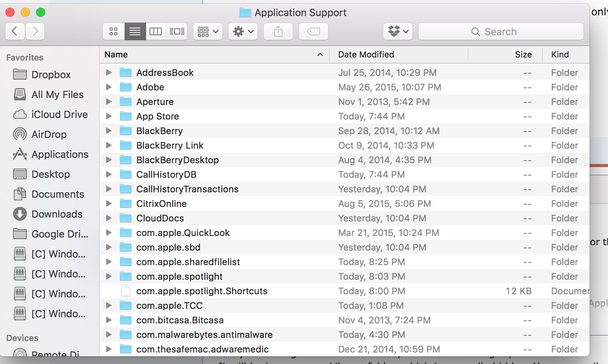Expand the com.malwarebytes.antimalware disclosure triangle

(x=109, y=334)
